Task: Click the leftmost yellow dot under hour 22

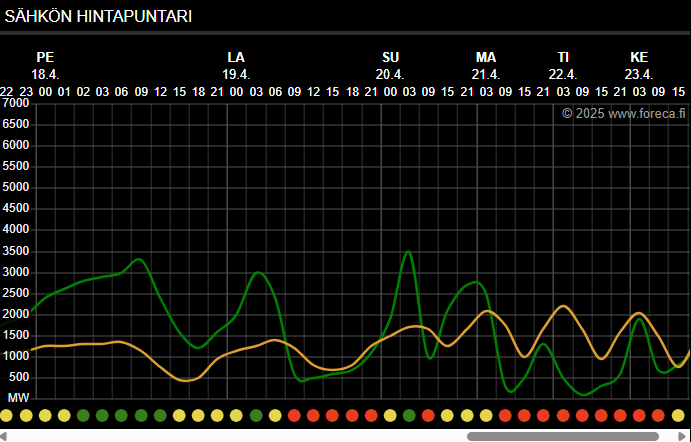Action: tap(7, 414)
